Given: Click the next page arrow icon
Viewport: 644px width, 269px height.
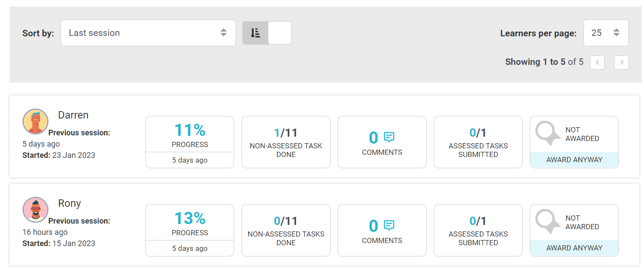Looking at the screenshot, I should [621, 62].
